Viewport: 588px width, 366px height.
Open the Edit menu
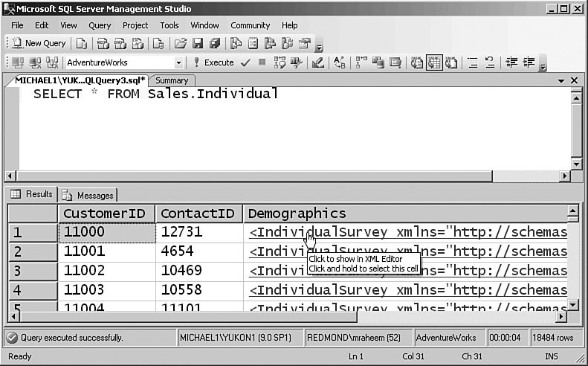tap(42, 25)
